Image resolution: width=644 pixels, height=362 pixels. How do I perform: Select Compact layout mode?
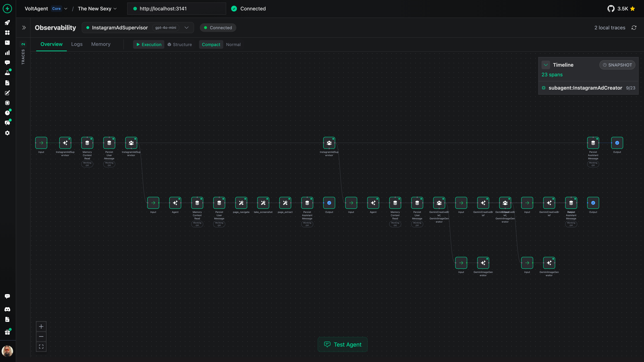pyautogui.click(x=211, y=44)
